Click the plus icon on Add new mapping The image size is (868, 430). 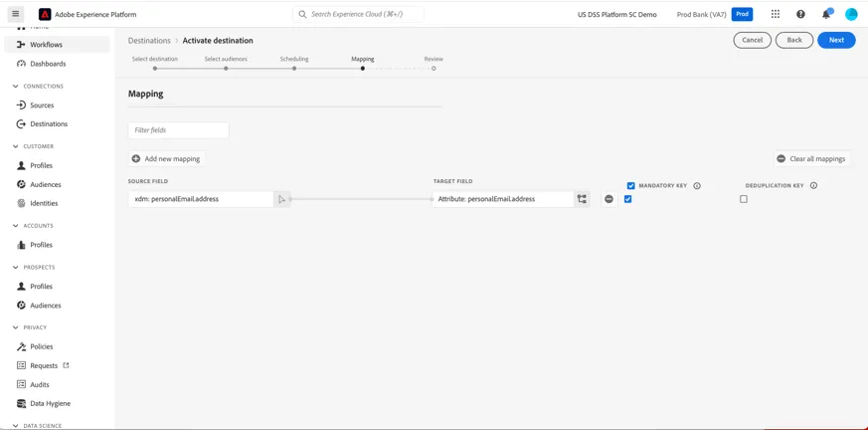pyautogui.click(x=136, y=159)
